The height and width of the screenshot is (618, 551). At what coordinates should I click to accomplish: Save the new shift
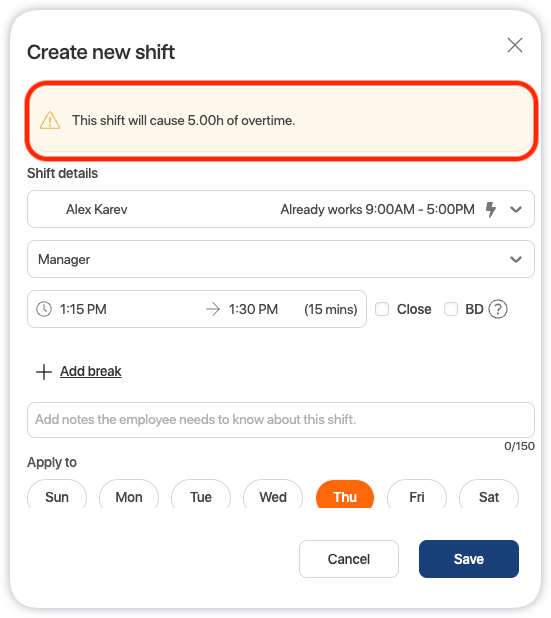[x=469, y=559]
